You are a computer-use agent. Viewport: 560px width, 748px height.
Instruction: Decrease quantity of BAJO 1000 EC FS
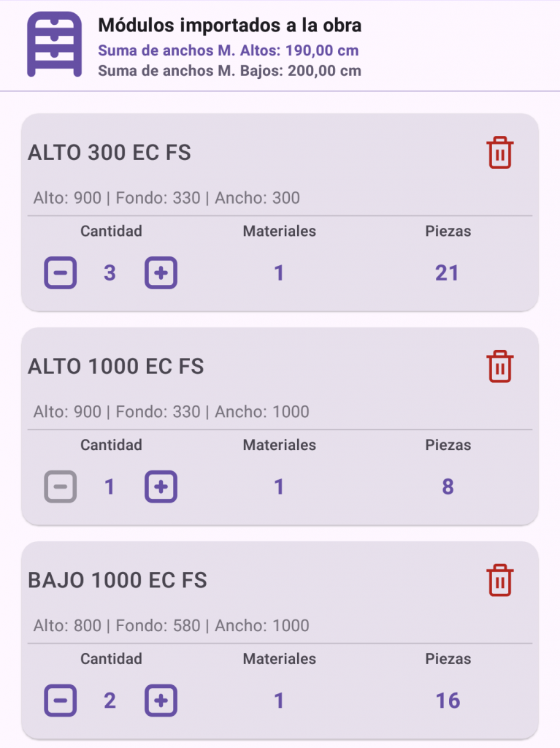point(61,701)
